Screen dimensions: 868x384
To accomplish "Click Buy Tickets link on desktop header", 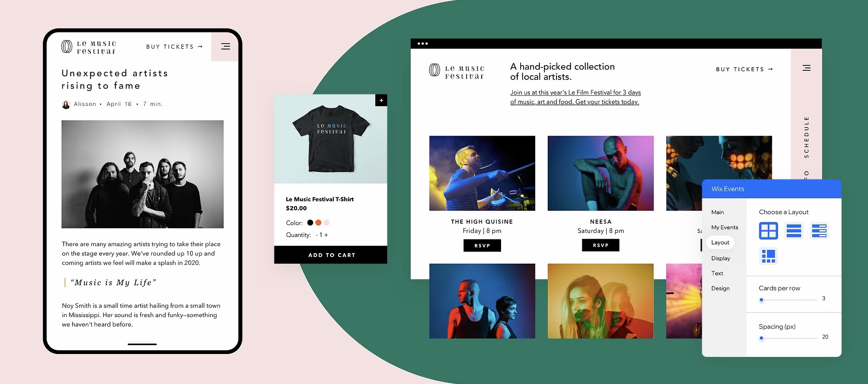I will 744,69.
